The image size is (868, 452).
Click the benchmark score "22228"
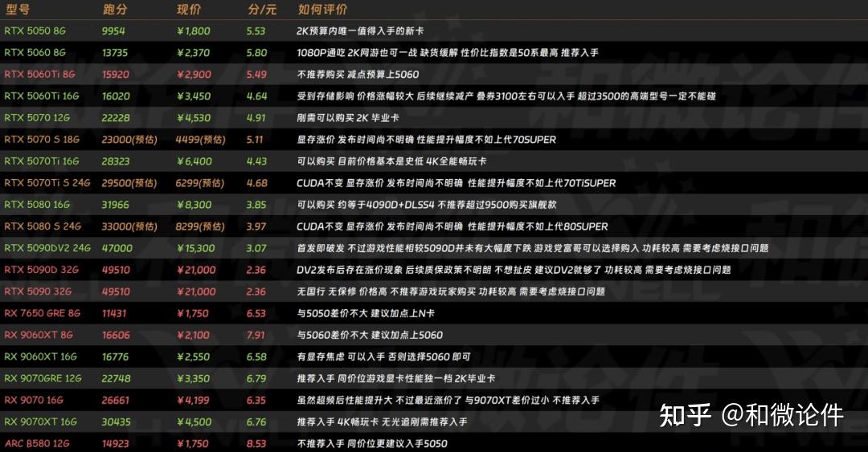[x=116, y=118]
